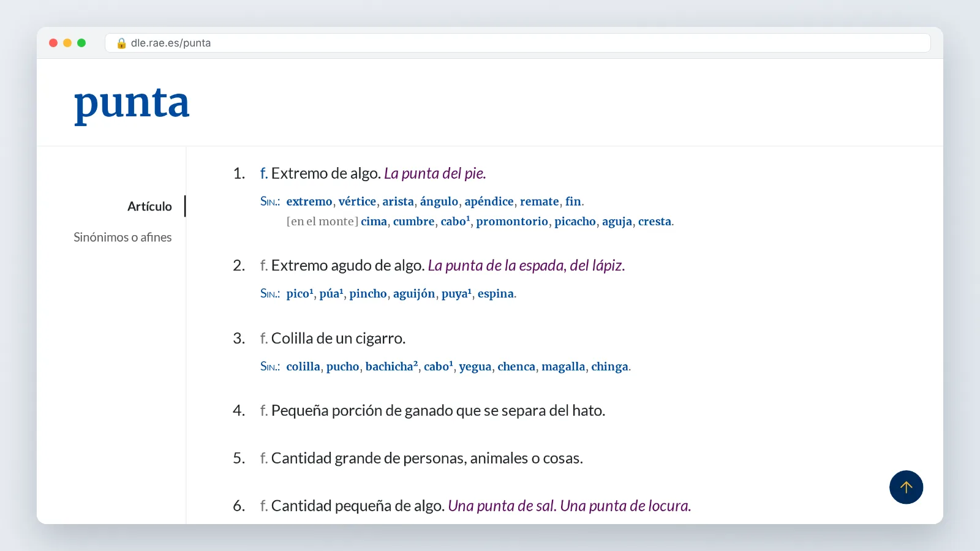
Task: Click definition 5 "Cantidad grande de personas"
Action: 427,458
